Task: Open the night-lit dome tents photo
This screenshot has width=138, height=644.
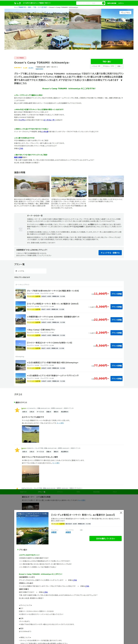Action: pos(117,39)
